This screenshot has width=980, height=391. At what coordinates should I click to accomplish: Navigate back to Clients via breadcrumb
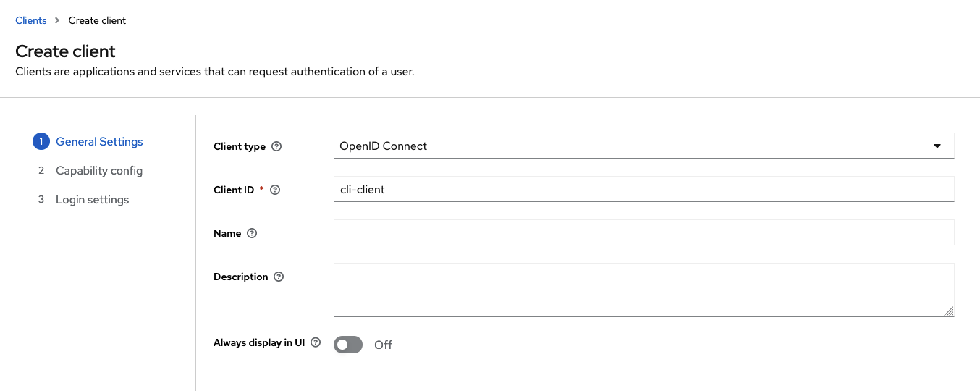[31, 20]
